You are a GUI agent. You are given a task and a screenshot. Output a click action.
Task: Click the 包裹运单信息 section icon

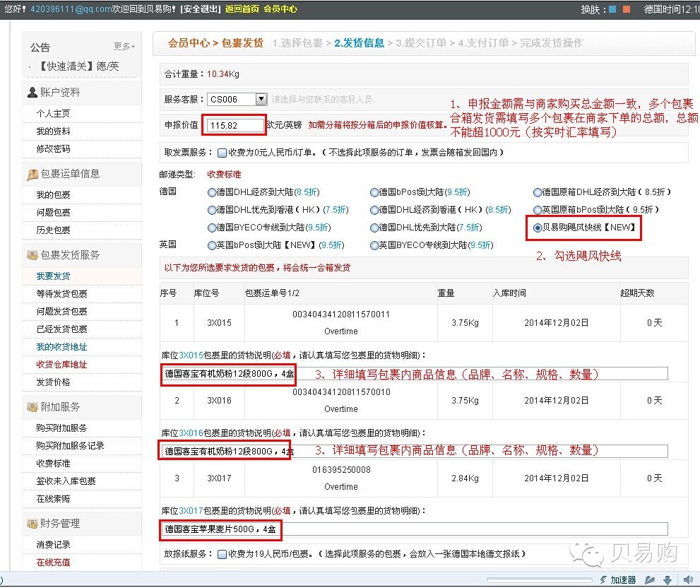[x=32, y=175]
